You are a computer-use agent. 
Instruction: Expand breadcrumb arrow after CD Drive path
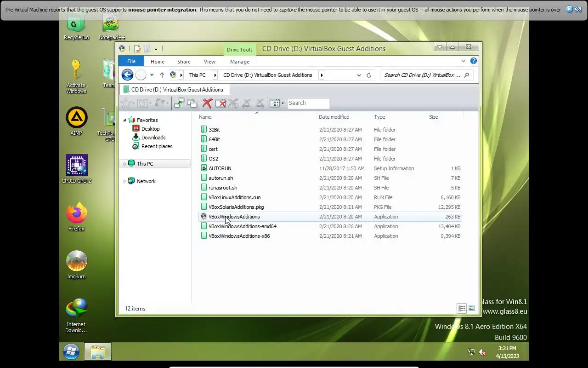[x=322, y=75]
